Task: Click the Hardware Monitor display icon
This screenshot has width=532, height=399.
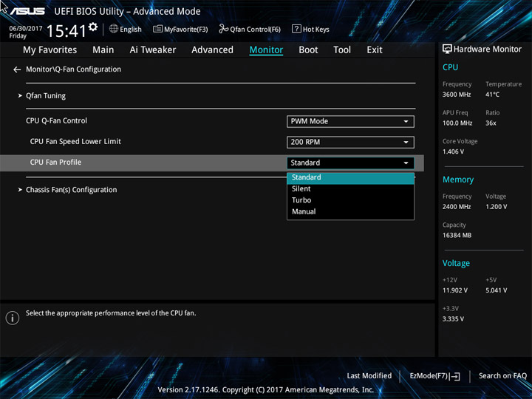Action: tap(447, 49)
